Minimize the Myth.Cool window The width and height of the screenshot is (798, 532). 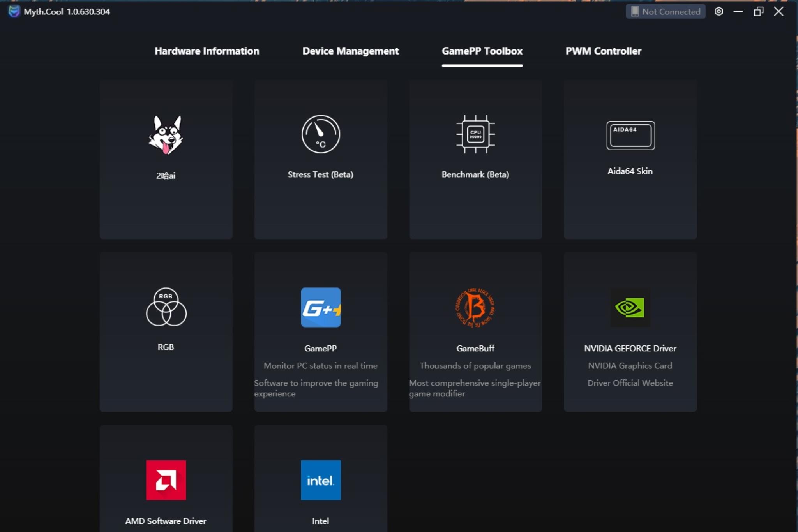(x=738, y=12)
